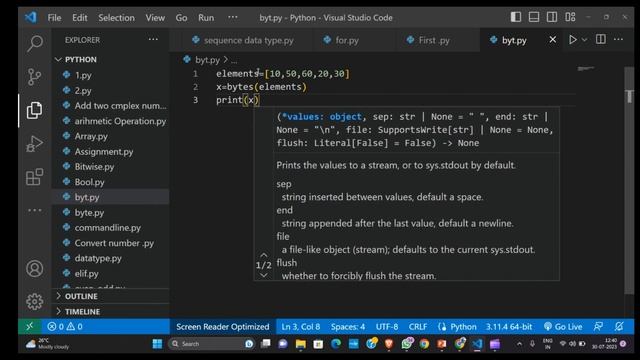Open File Explorer from taskbar
Viewport: 640px width, 360px height.
301,344
